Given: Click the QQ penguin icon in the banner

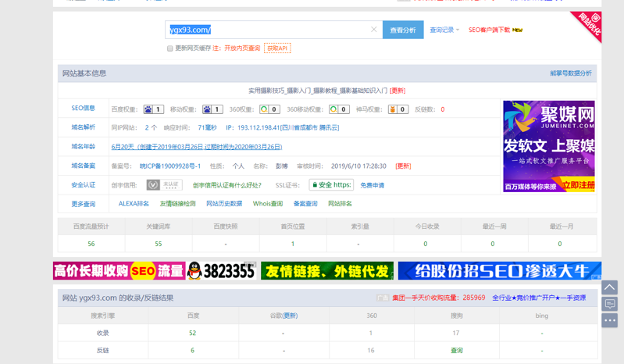Looking at the screenshot, I should point(194,271).
